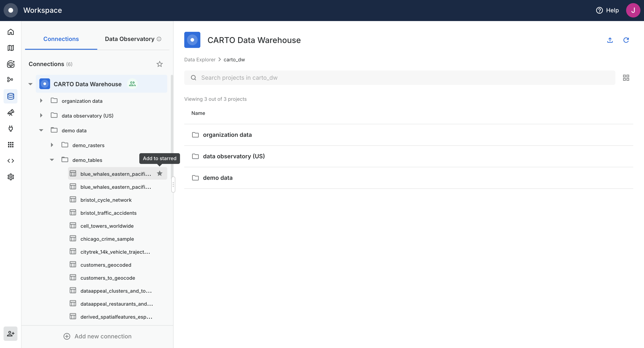644x348 pixels.
Task: Collapse the demo_tables folder
Action: (52, 160)
